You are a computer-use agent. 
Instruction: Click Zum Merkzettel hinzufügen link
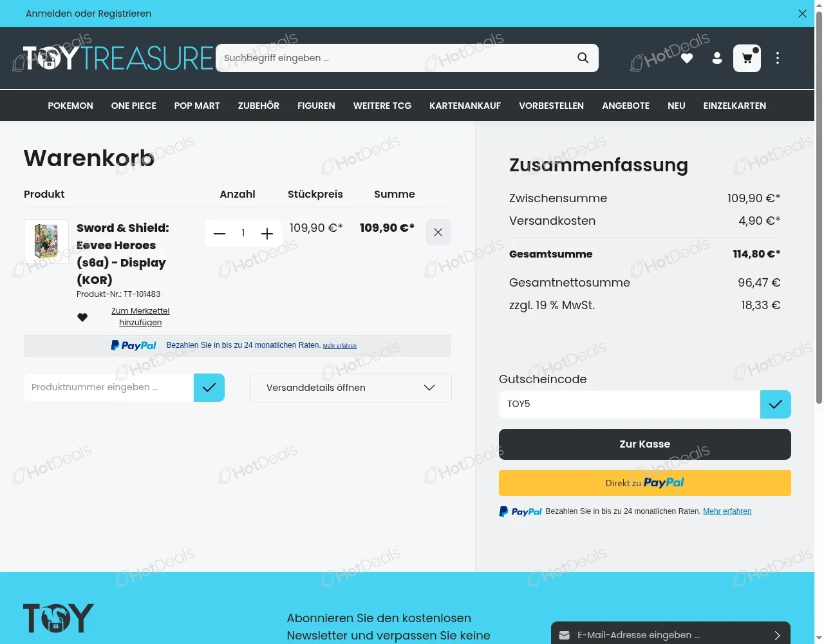[140, 317]
